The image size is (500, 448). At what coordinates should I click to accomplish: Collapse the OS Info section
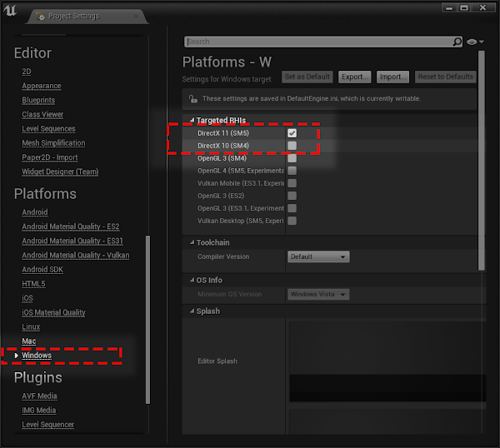pyautogui.click(x=192, y=280)
